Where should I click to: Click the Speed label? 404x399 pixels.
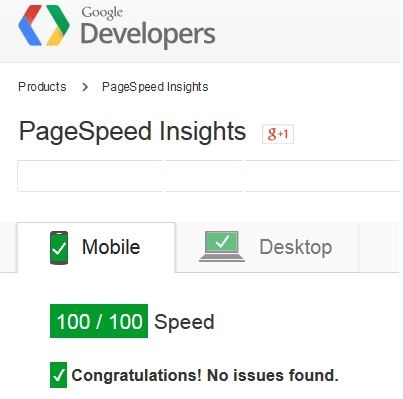pos(184,322)
